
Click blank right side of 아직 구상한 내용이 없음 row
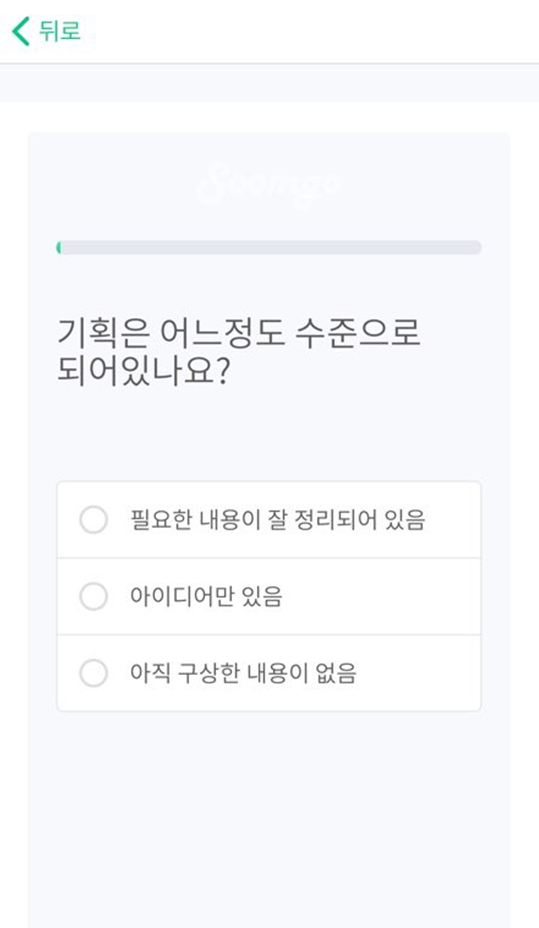click(418, 673)
